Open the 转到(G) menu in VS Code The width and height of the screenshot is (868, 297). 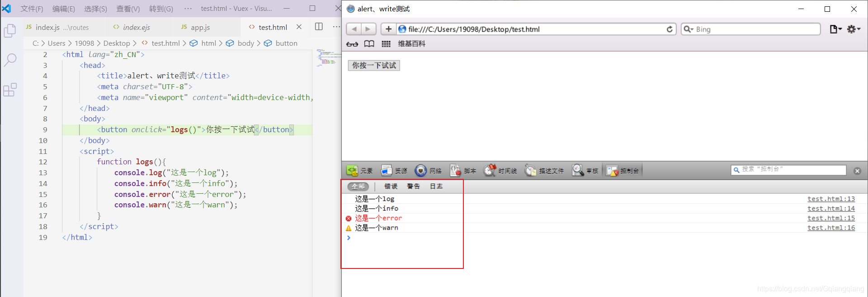pos(161,9)
